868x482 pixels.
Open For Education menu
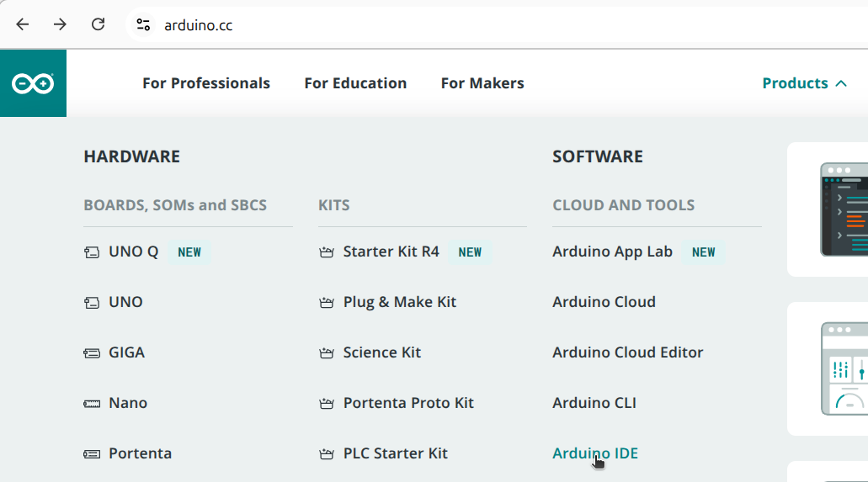click(x=355, y=83)
